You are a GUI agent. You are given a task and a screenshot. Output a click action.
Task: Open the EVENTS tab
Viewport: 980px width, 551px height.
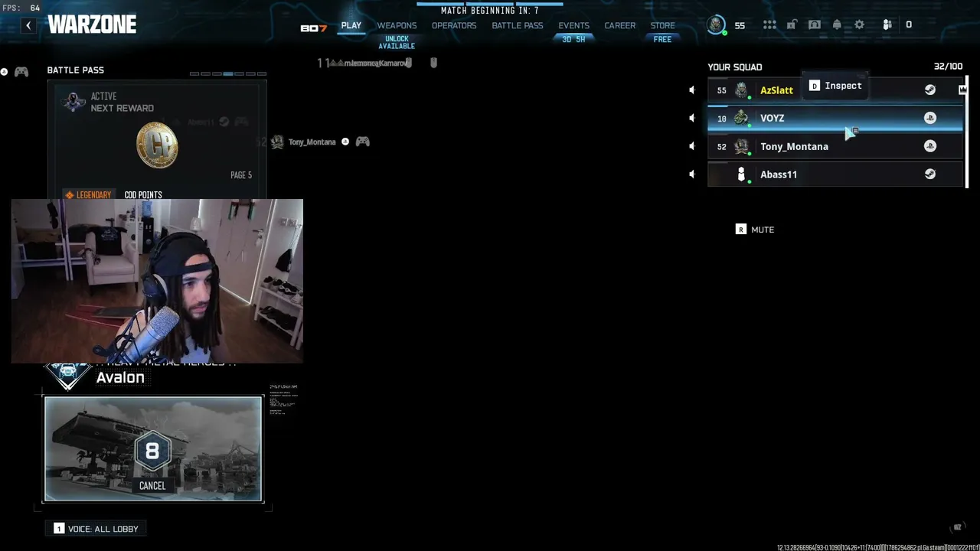tap(574, 25)
